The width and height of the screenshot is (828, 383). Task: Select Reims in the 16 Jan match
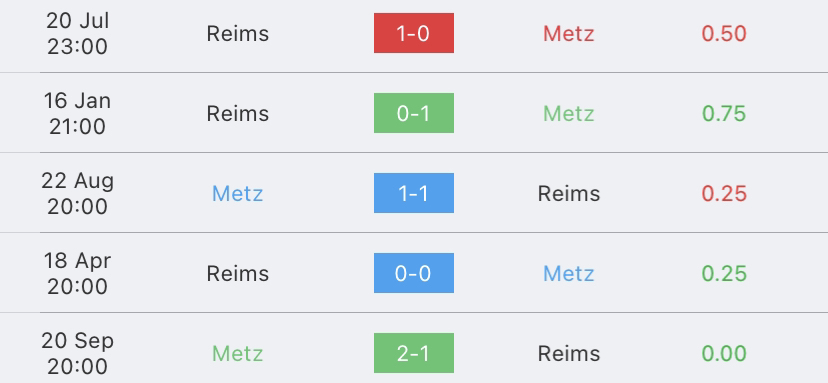point(238,113)
